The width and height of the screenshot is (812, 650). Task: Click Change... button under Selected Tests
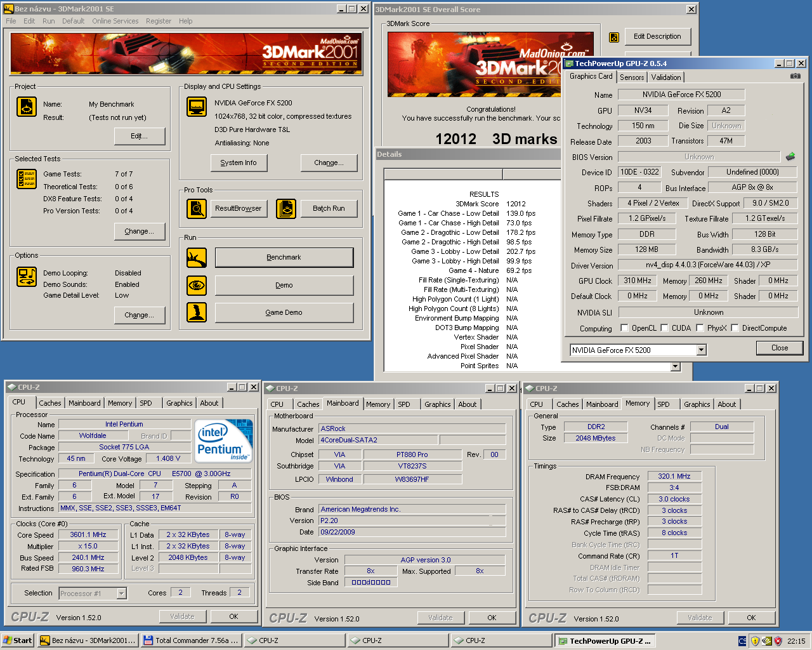(x=140, y=231)
